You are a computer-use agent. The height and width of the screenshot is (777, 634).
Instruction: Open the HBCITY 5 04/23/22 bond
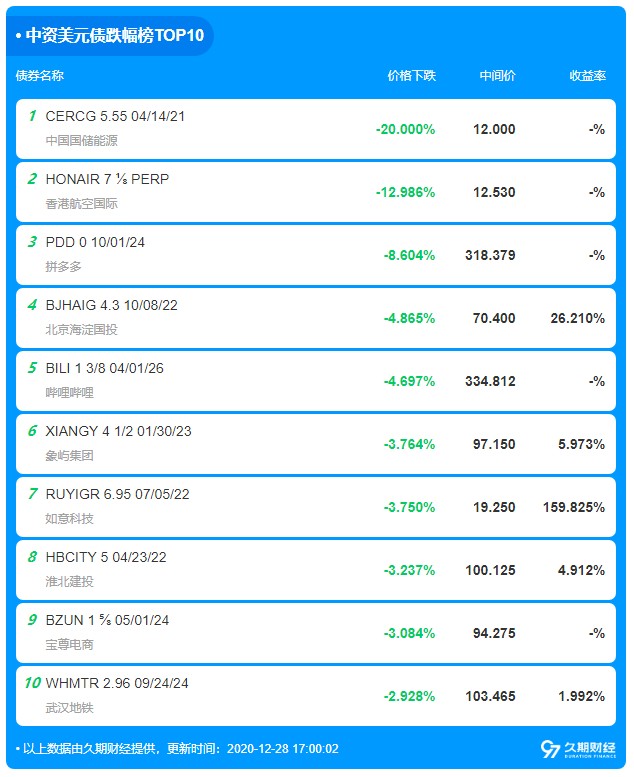104,557
